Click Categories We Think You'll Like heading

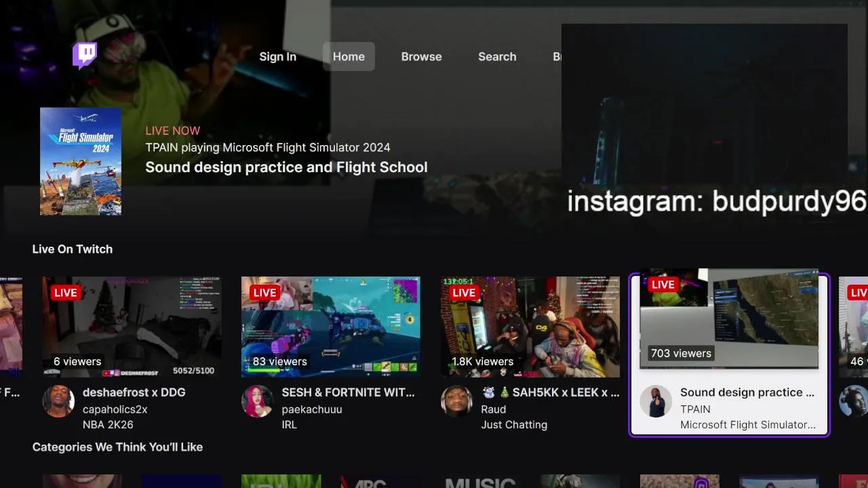[x=117, y=447]
